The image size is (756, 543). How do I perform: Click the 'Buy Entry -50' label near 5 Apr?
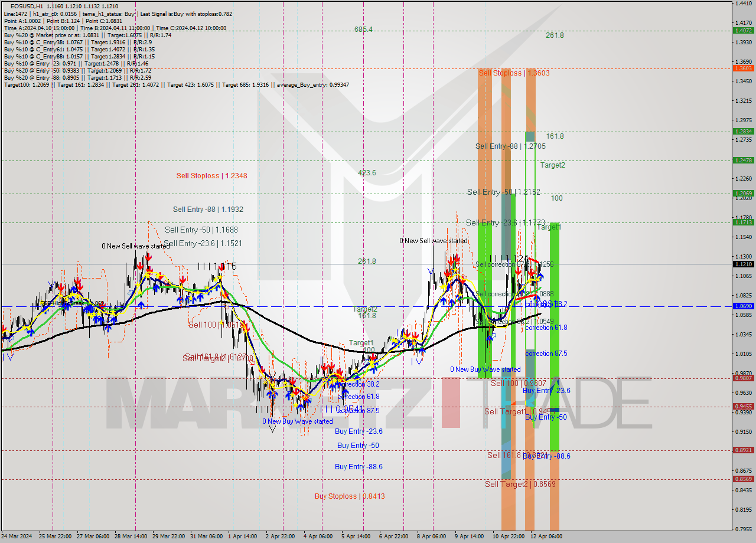[x=358, y=446]
